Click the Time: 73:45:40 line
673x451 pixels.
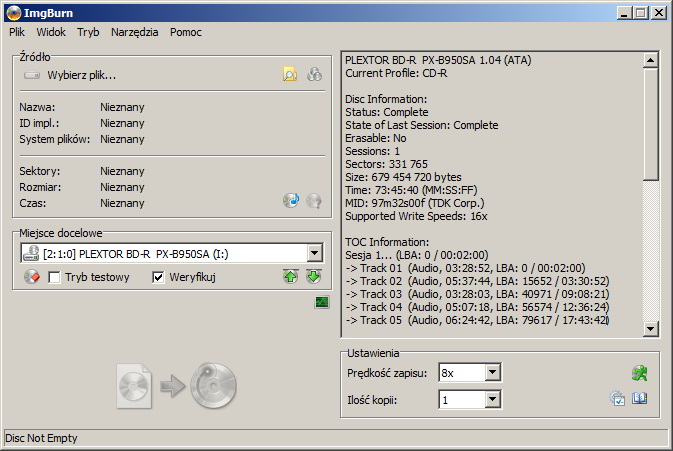pos(411,190)
